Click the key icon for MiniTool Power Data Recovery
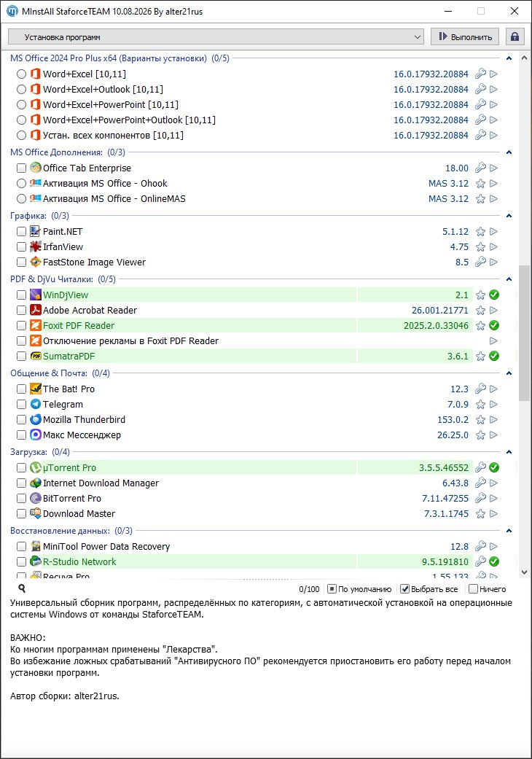The height and width of the screenshot is (759, 532). point(480,546)
